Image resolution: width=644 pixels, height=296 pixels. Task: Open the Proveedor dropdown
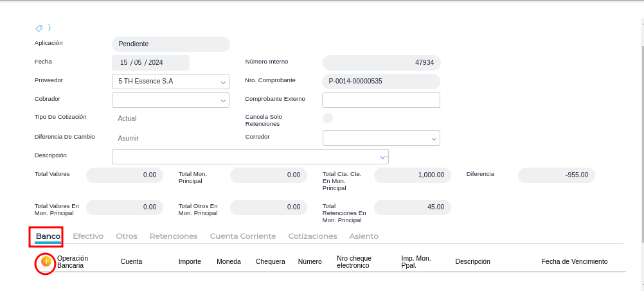(223, 82)
